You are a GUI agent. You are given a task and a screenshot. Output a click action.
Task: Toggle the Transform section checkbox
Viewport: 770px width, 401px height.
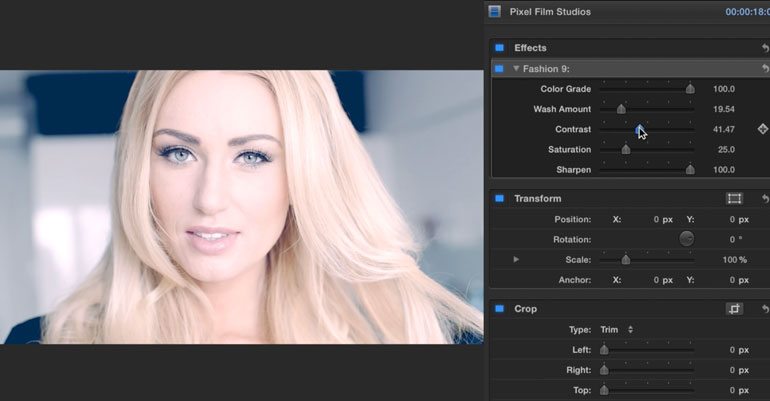[499, 198]
